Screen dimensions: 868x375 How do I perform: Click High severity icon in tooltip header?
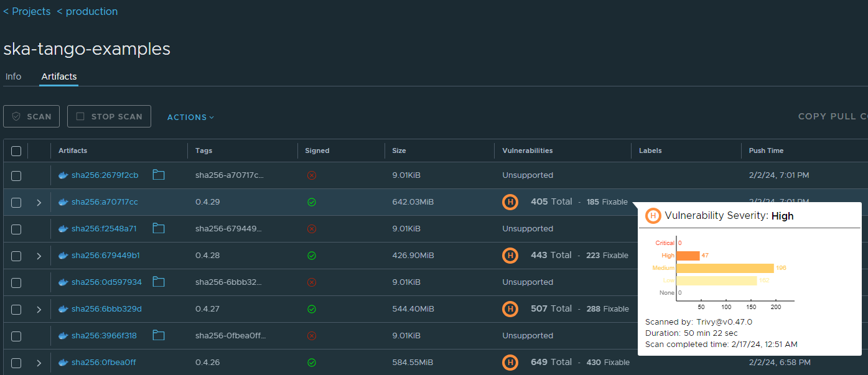point(653,216)
